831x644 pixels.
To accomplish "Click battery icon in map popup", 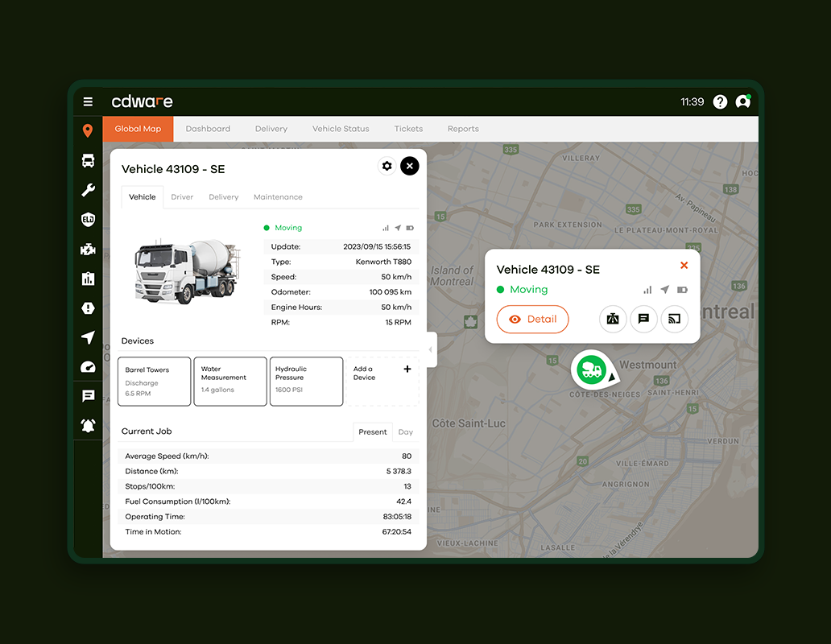I will pyautogui.click(x=682, y=290).
